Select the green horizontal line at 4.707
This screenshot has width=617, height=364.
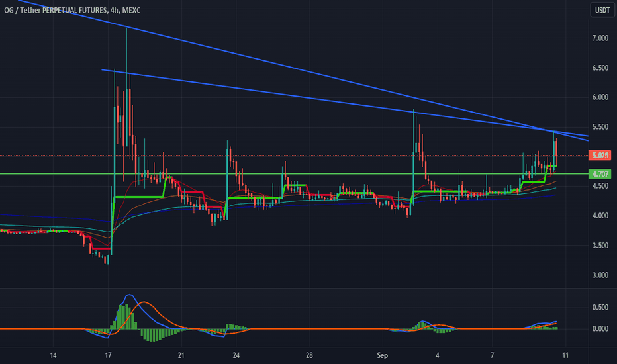[x=295, y=173]
